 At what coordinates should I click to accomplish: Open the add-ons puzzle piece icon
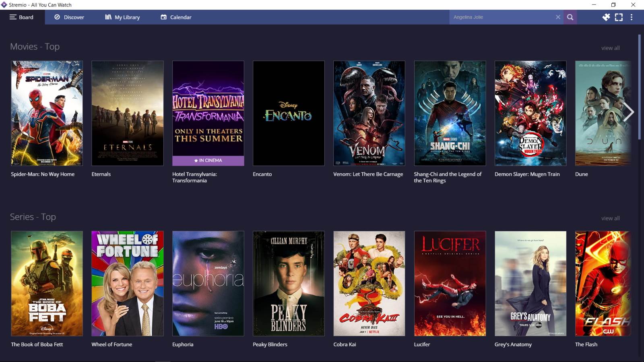pos(606,17)
